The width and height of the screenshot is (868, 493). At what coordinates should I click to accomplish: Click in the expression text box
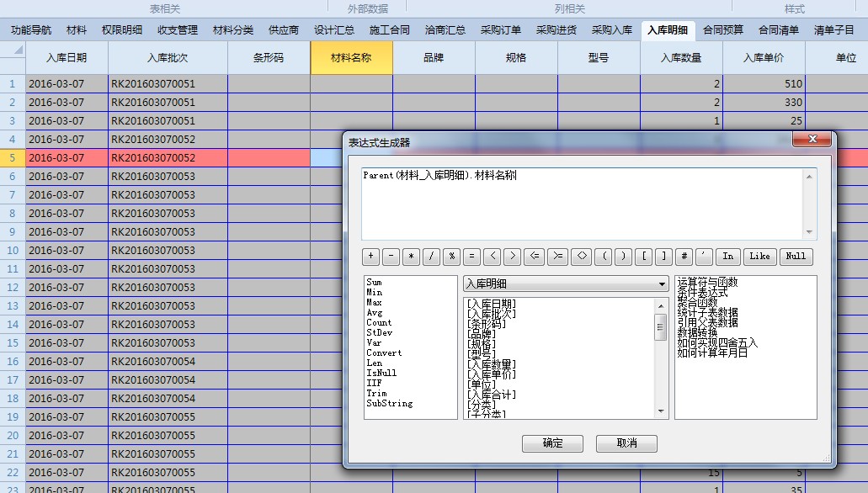click(581, 204)
